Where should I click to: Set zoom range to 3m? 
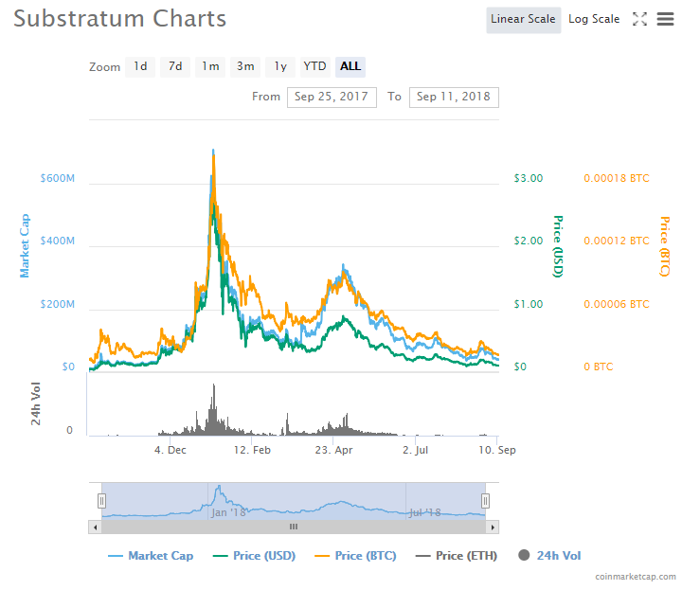(x=245, y=67)
